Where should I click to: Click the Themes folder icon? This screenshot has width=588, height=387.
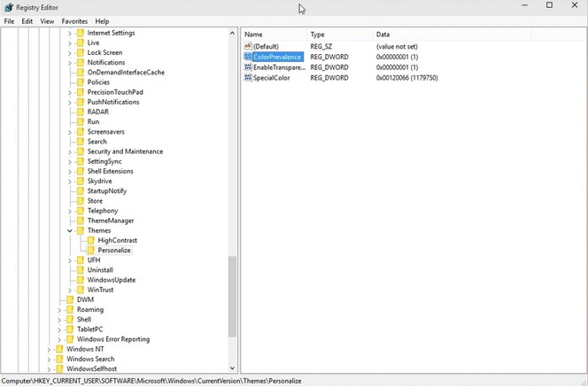pyautogui.click(x=81, y=230)
